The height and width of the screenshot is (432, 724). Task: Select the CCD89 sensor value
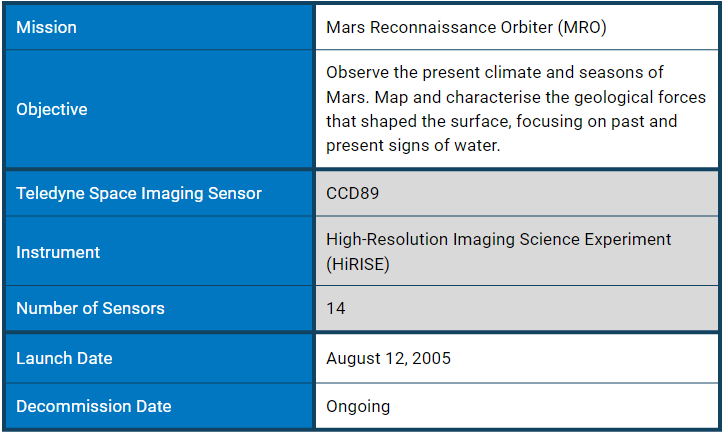click(x=353, y=193)
